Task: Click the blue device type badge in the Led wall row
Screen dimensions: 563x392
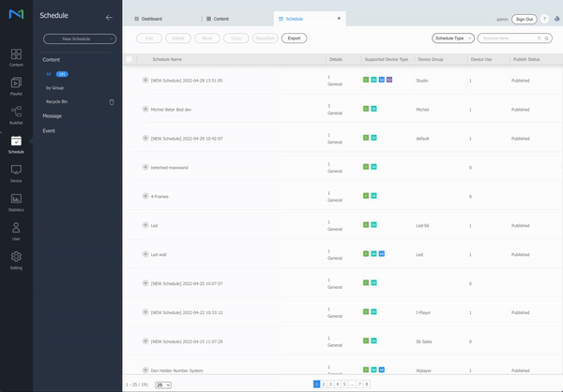Action: pos(382,254)
